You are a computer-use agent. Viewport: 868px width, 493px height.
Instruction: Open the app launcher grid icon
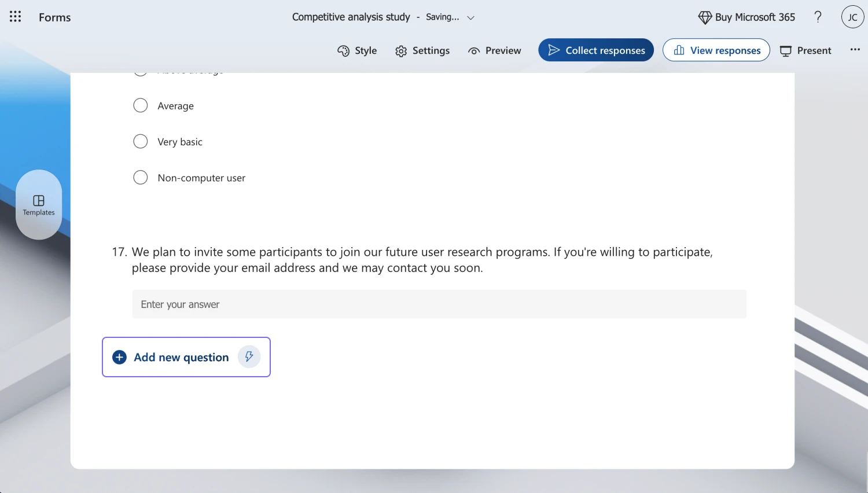[x=16, y=17]
